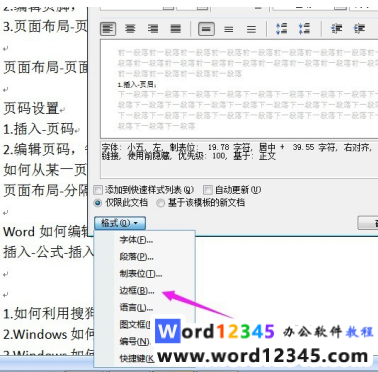378x372 pixels.
Task: Click preview sample text 1.插入-页眉
Action: [x=137, y=85]
